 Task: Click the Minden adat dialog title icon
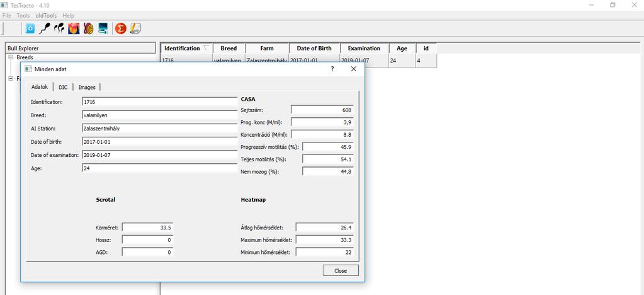point(28,69)
